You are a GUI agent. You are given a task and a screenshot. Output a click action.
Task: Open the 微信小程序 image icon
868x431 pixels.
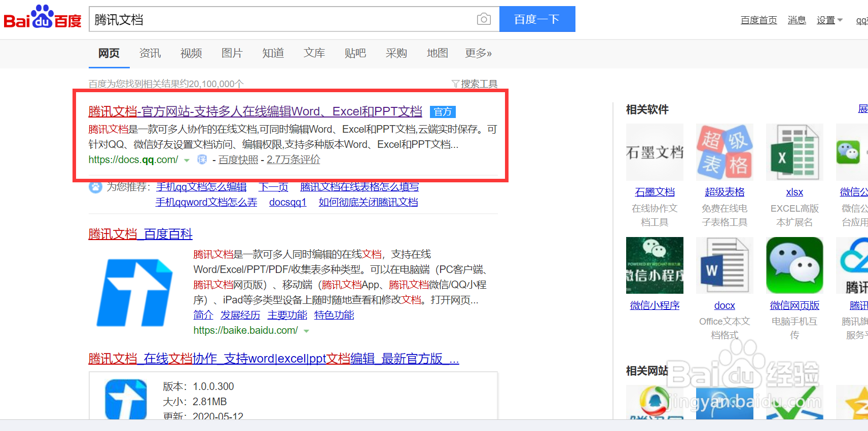tap(655, 265)
